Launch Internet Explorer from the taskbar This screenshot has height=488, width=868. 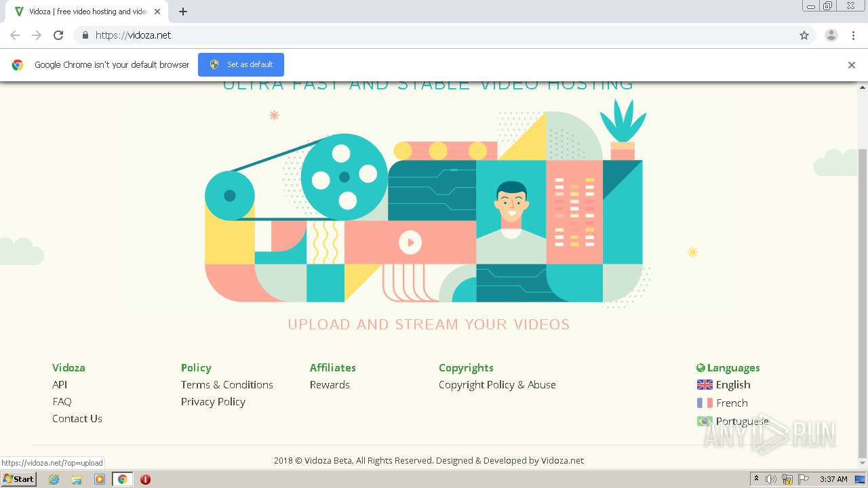click(x=54, y=479)
